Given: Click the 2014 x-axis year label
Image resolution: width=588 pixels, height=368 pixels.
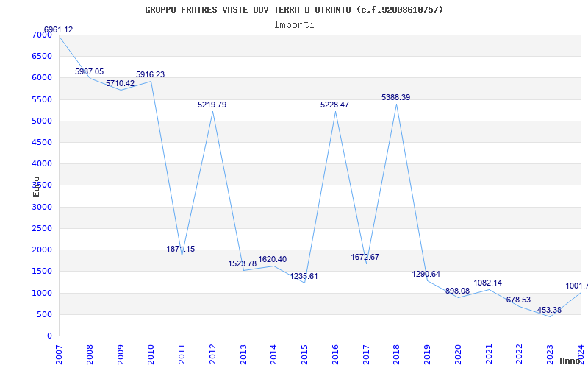Looking at the screenshot, I should 273,355.
